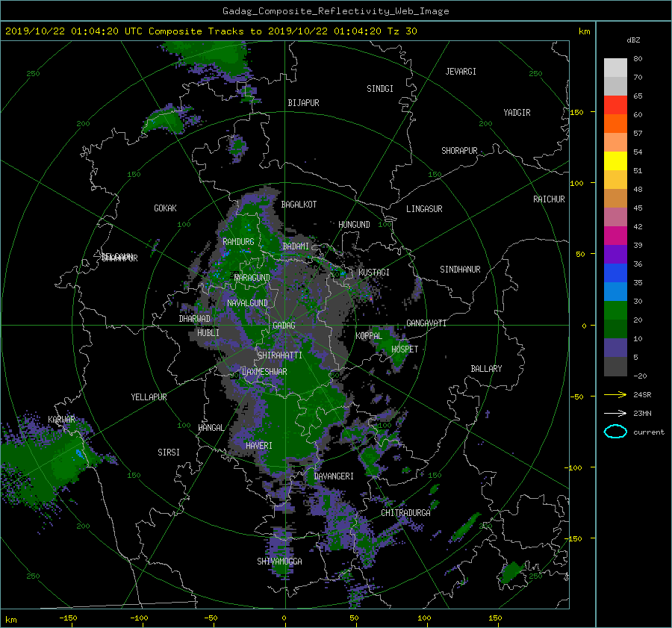Select the 30 dBZ bright green swatch

pos(615,311)
